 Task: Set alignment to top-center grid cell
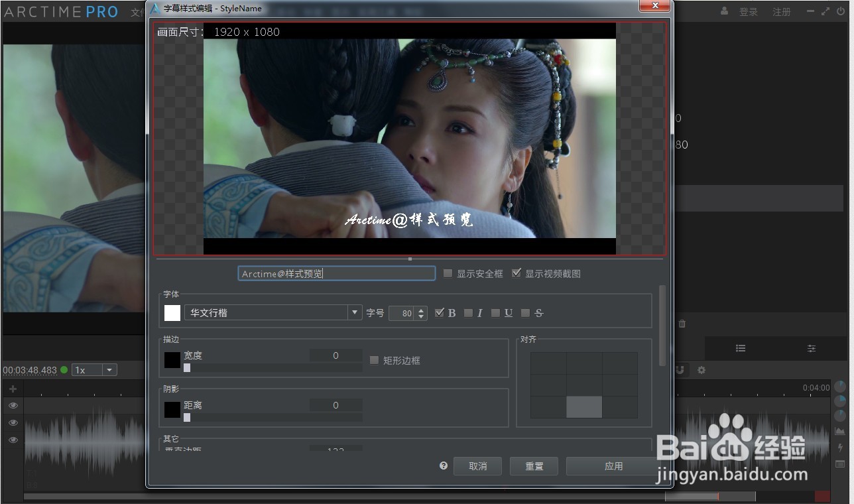pyautogui.click(x=584, y=363)
